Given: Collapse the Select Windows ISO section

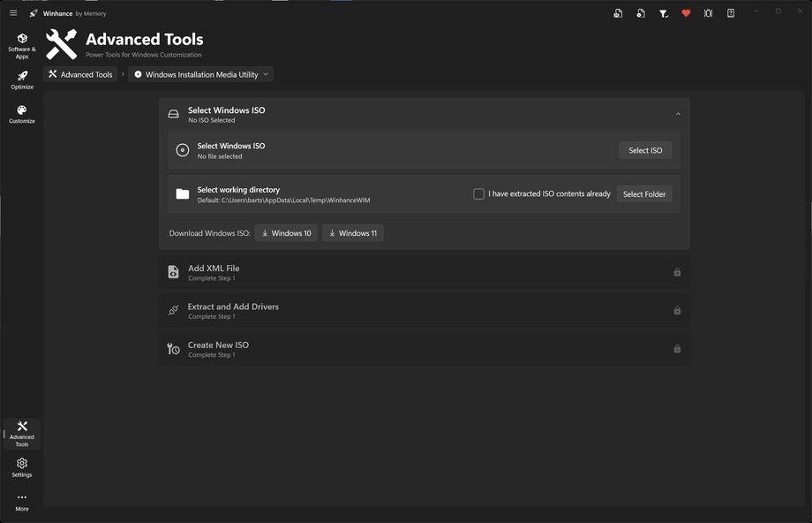Looking at the screenshot, I should click(678, 114).
